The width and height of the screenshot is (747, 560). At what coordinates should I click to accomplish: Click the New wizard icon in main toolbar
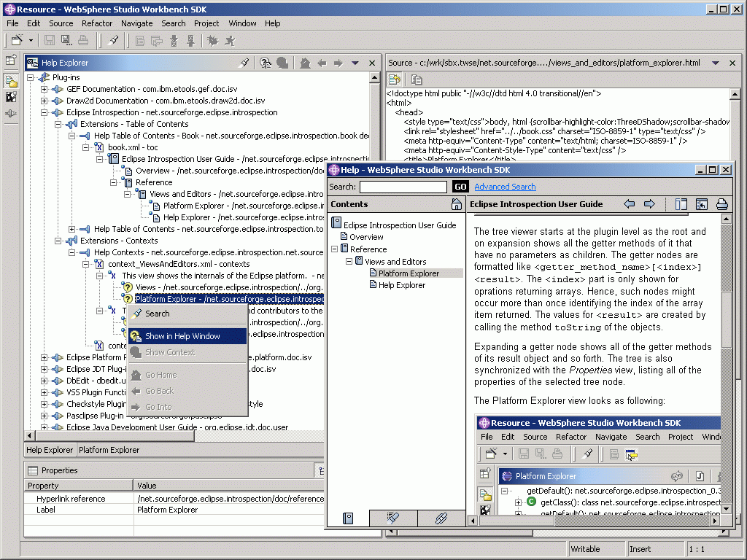coord(18,41)
